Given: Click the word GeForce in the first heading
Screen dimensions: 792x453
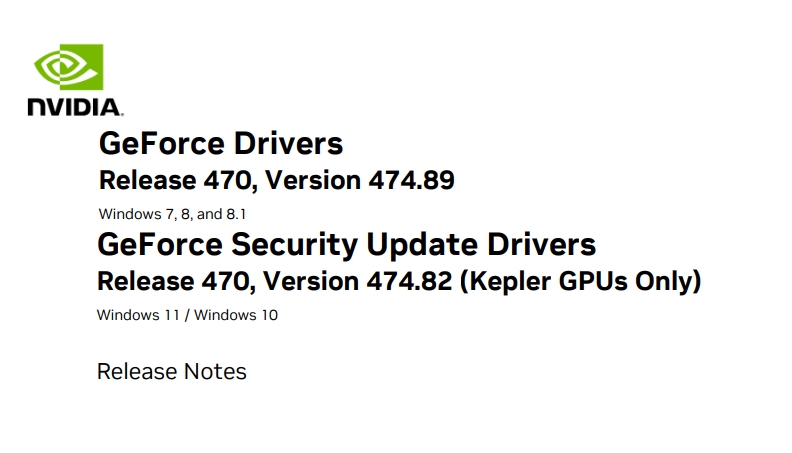Looking at the screenshot, I should coord(162,143).
